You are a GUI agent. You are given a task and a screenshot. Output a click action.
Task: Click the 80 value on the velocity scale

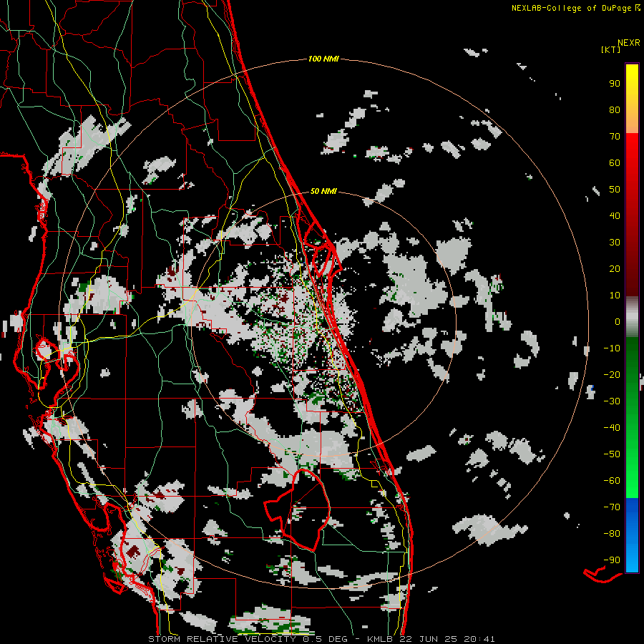click(615, 110)
